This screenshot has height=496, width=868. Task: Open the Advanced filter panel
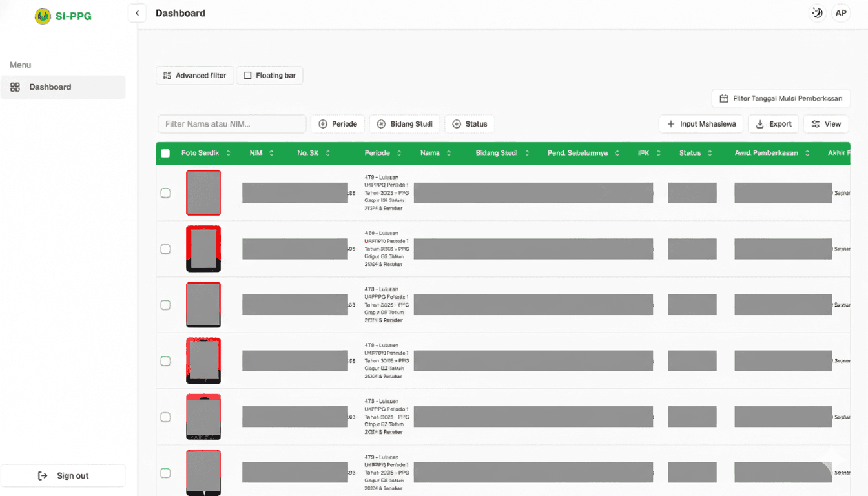(194, 76)
